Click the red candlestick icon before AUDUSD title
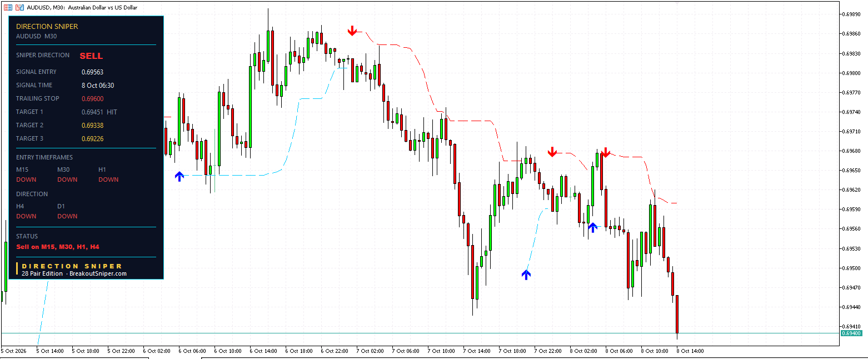 click(x=19, y=7)
